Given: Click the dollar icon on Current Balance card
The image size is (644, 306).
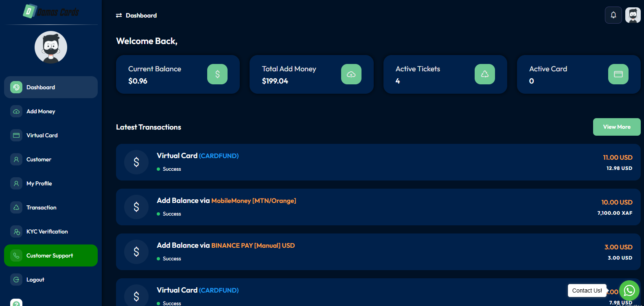Looking at the screenshot, I should pyautogui.click(x=217, y=74).
